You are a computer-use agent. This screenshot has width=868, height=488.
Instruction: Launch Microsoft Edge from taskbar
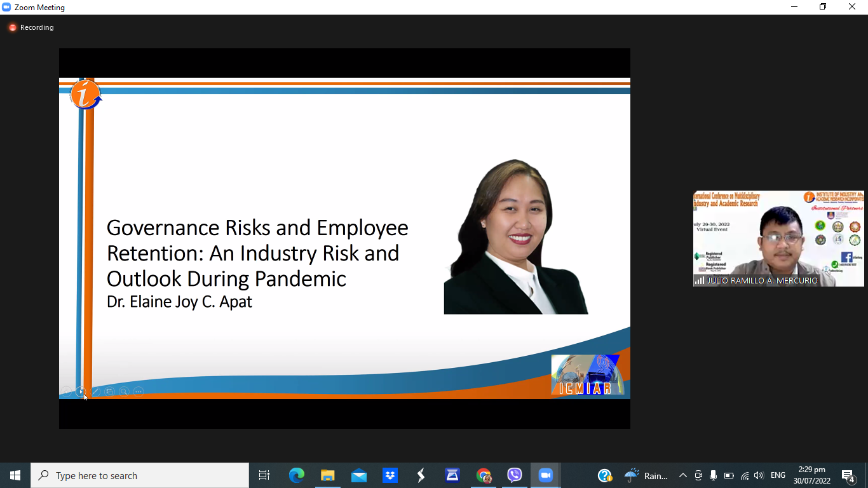point(297,475)
